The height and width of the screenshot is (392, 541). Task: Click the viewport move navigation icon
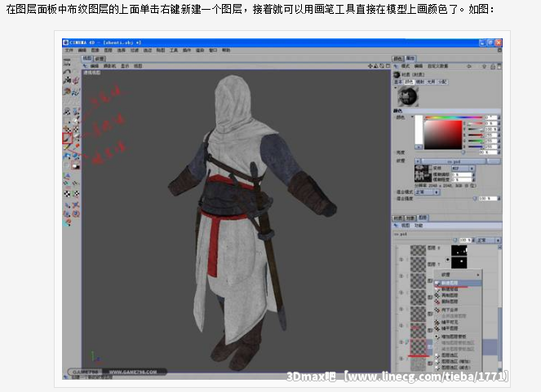pyautogui.click(x=370, y=66)
